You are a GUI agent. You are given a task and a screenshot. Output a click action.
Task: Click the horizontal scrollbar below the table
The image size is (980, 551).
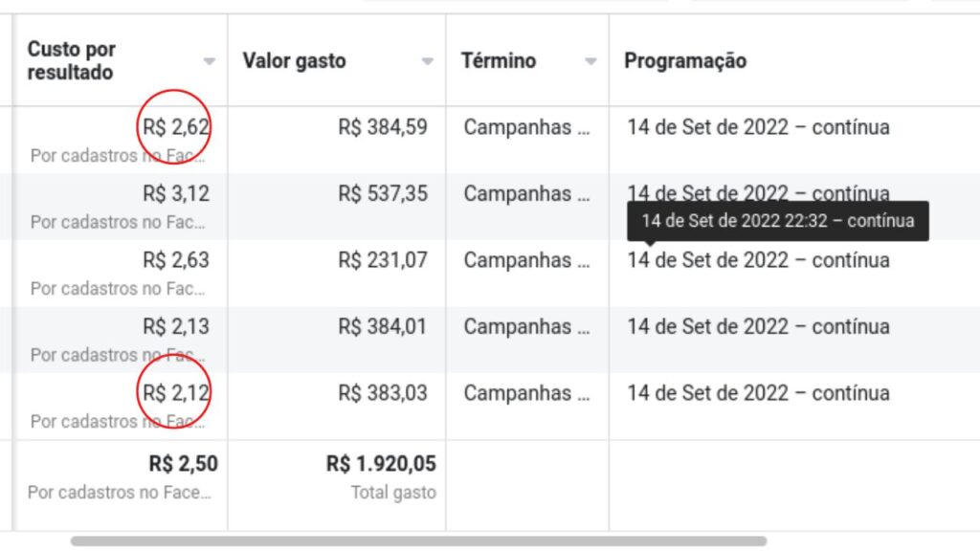[418, 540]
